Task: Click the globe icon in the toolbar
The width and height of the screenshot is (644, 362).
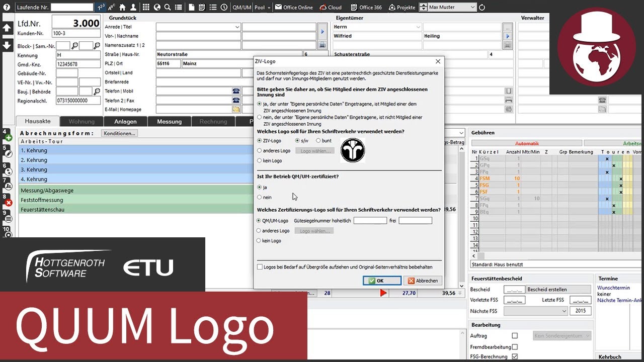Action: tap(157, 7)
